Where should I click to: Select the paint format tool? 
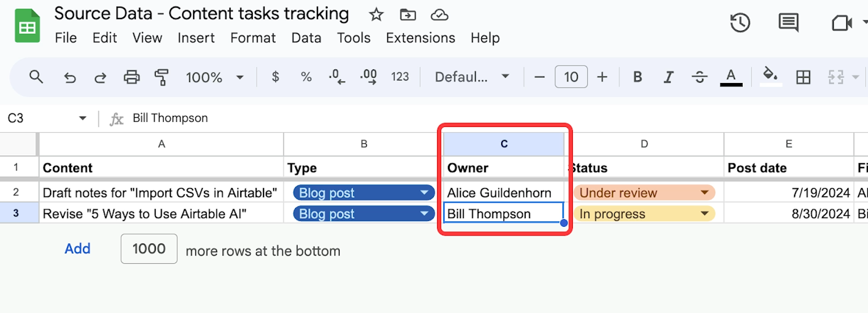[161, 77]
